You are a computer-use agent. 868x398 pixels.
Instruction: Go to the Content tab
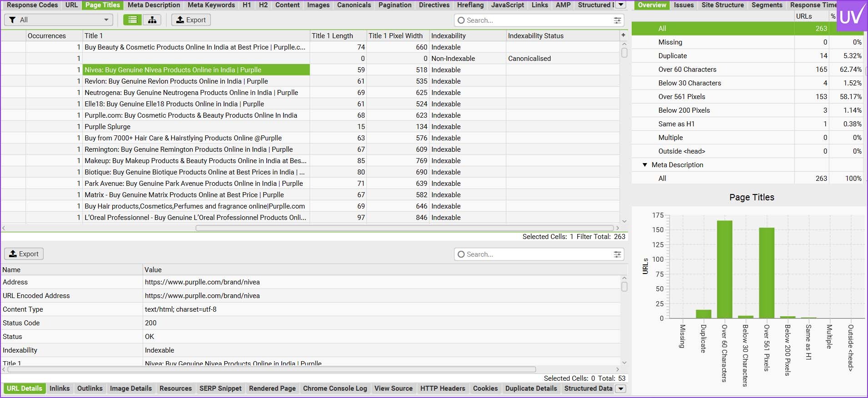(x=287, y=5)
